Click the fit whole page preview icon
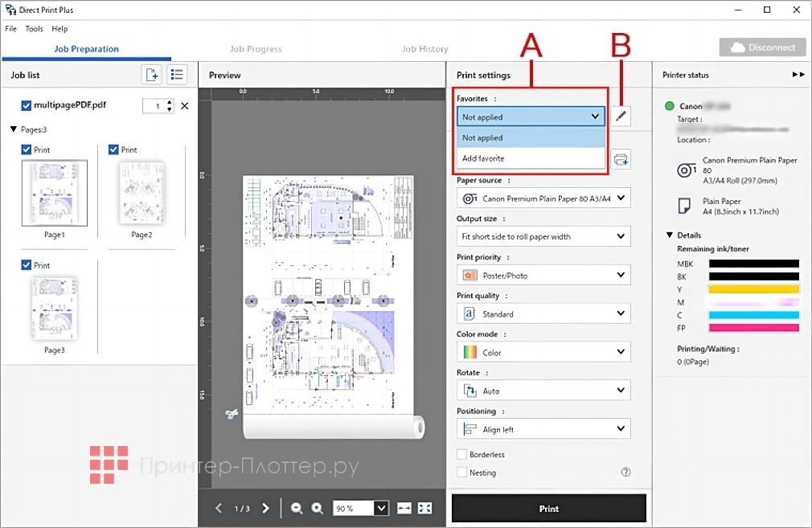Screen dimensions: 812x528 [425, 508]
